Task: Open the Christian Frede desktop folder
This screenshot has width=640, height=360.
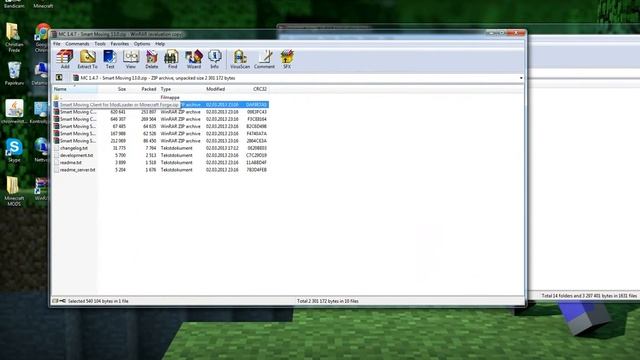Action: point(14,37)
